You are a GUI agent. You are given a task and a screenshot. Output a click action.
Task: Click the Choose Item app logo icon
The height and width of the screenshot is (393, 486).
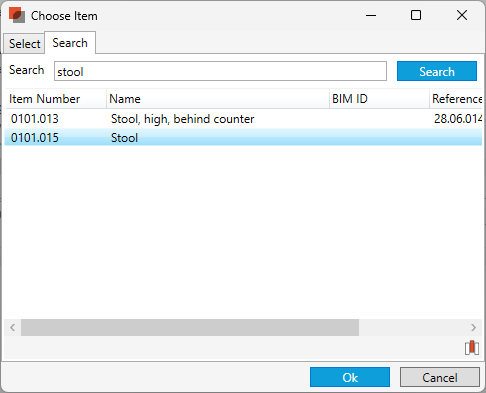17,15
